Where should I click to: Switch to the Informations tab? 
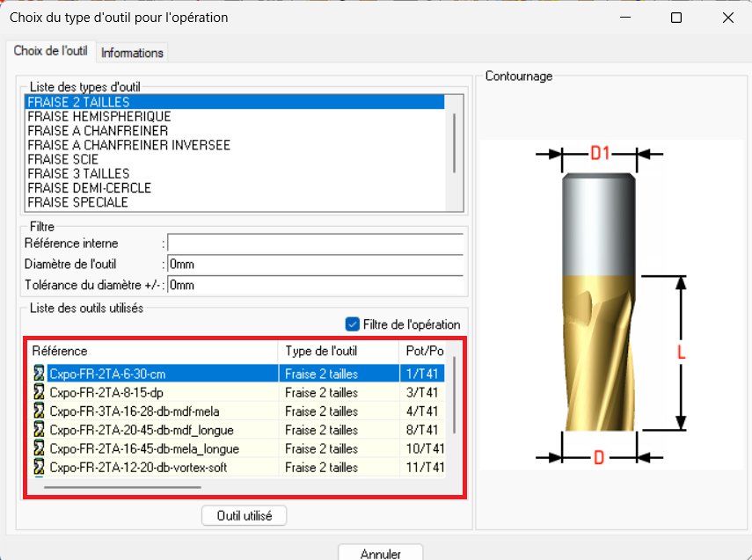click(x=132, y=53)
